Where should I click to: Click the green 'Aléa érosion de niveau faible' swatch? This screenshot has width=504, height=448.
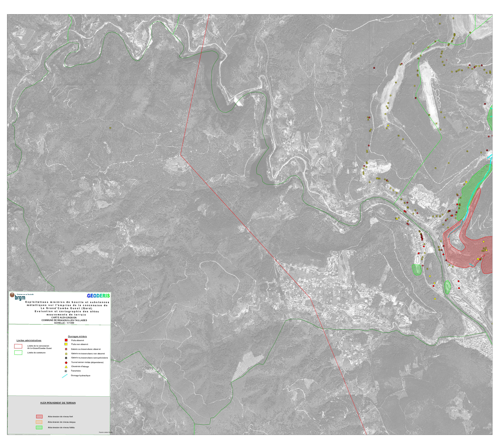[39, 427]
